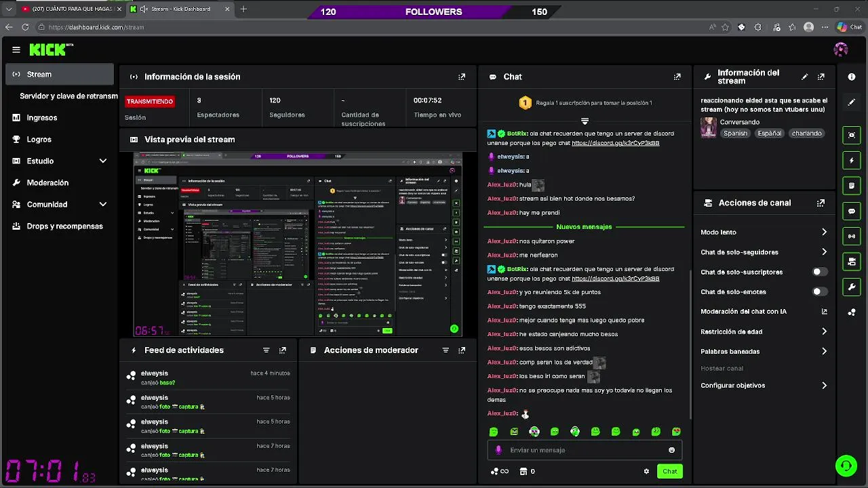Viewport: 868px width, 488px height.
Task: Open Chat de solo-seguidores options arrow
Action: click(824, 252)
